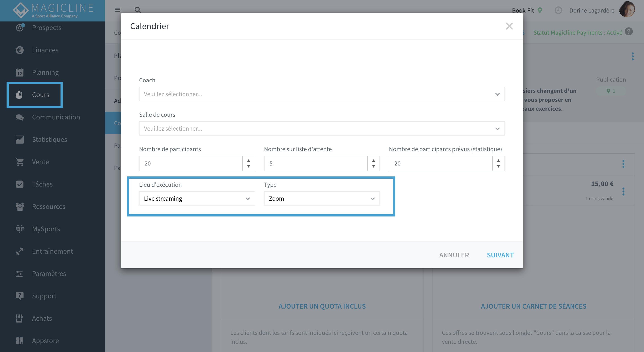Viewport: 644px width, 352px height.
Task: Click the Publication location badge 1
Action: pos(611,91)
